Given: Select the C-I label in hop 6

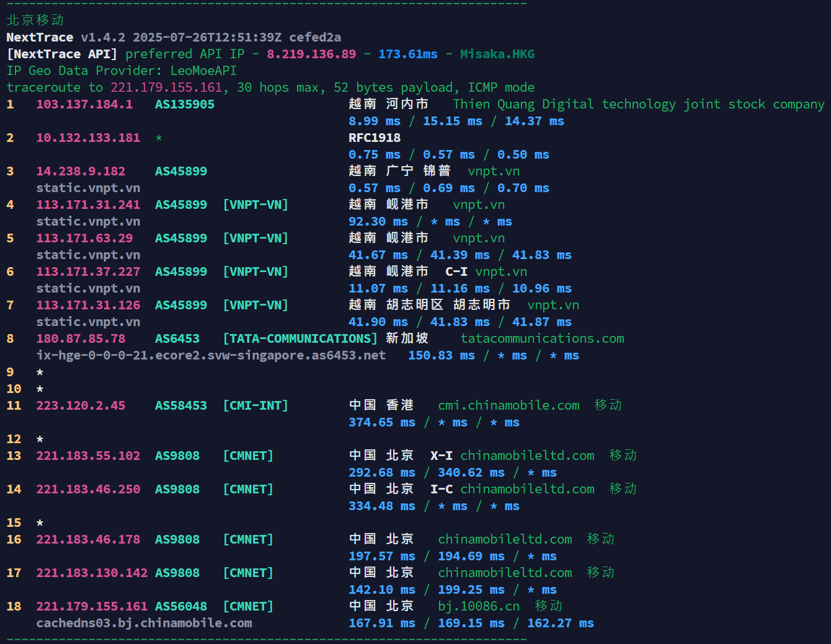Looking at the screenshot, I should coord(456,271).
